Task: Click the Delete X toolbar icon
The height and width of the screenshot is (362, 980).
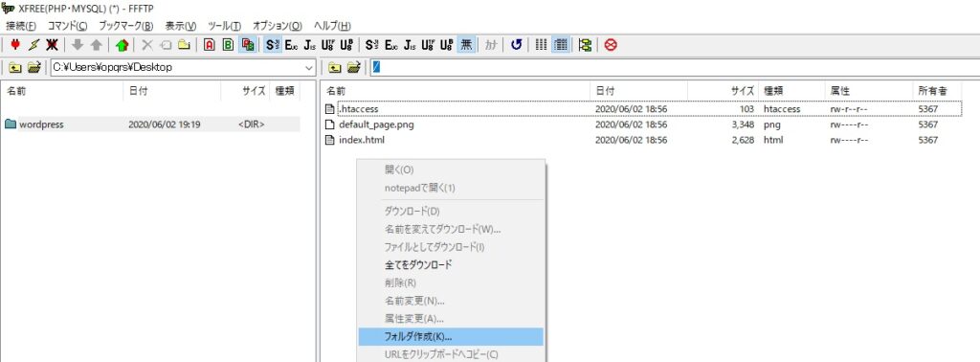Action: [147, 45]
